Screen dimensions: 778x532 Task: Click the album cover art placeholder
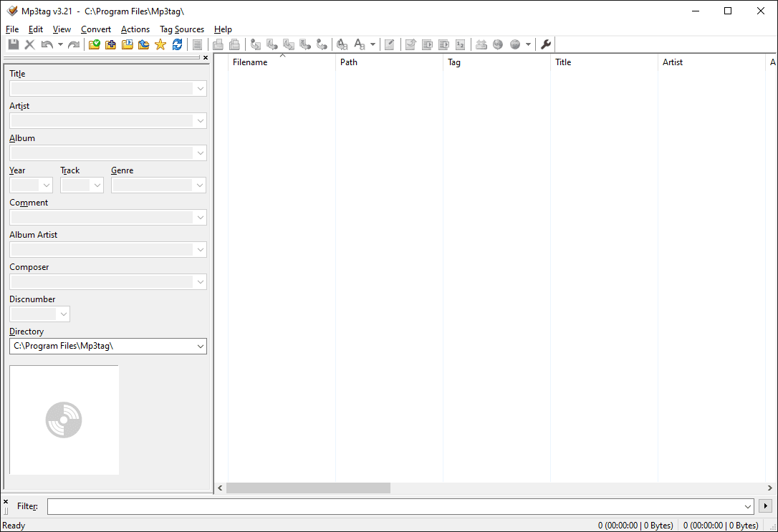pos(64,420)
